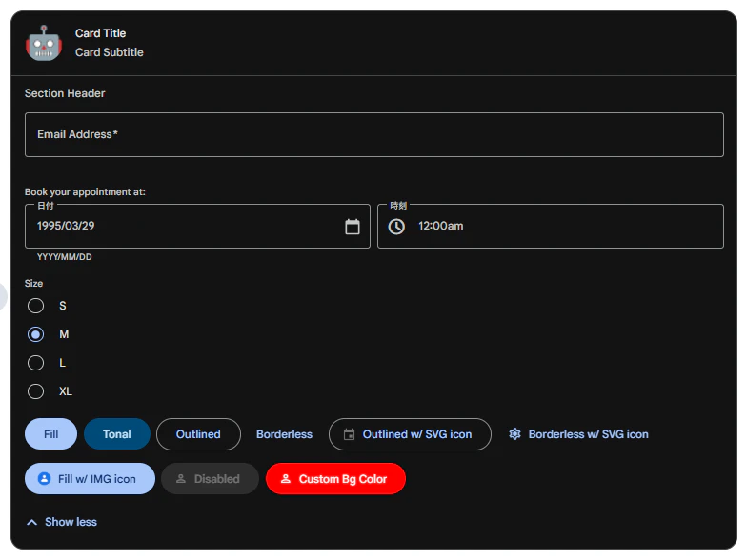
Task: Click the robot avatar image
Action: click(44, 43)
